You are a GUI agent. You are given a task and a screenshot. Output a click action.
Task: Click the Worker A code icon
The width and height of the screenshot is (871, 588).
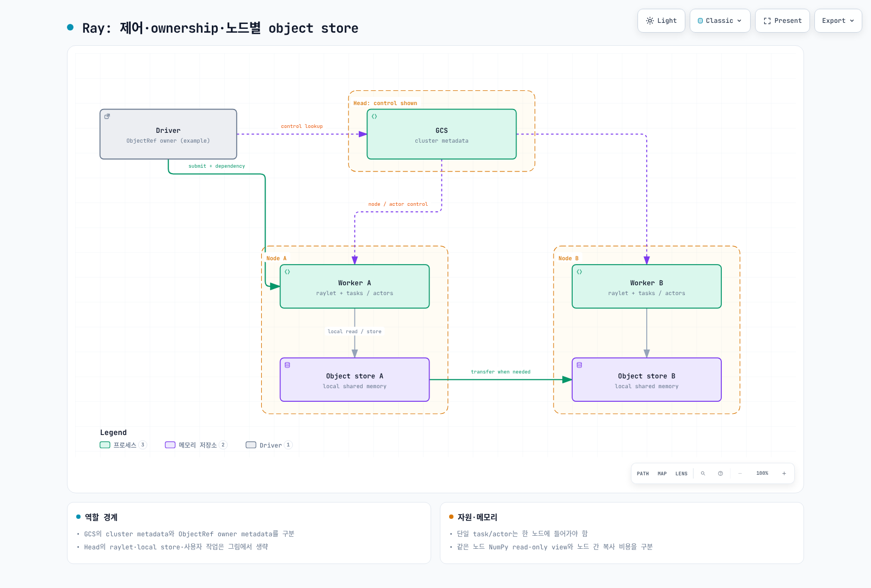point(287,272)
